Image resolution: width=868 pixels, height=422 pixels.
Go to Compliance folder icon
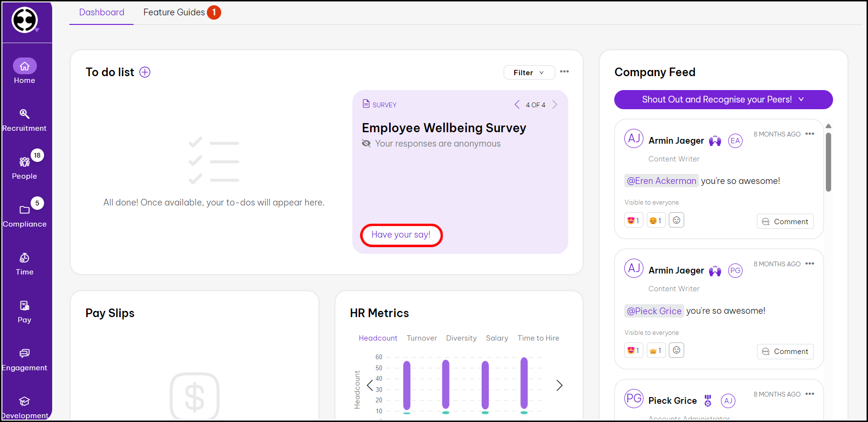coord(24,210)
